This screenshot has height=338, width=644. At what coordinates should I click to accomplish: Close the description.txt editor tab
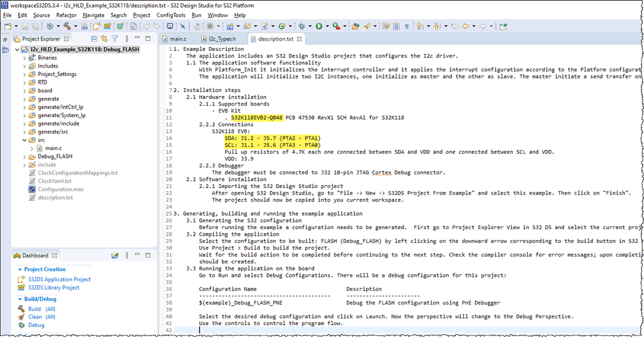pyautogui.click(x=299, y=39)
